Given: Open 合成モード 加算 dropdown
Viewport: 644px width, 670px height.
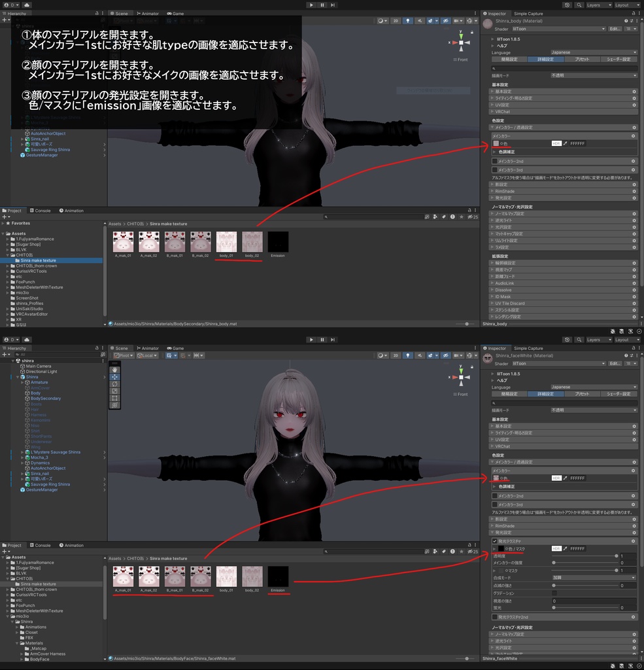Looking at the screenshot, I should click(x=594, y=578).
